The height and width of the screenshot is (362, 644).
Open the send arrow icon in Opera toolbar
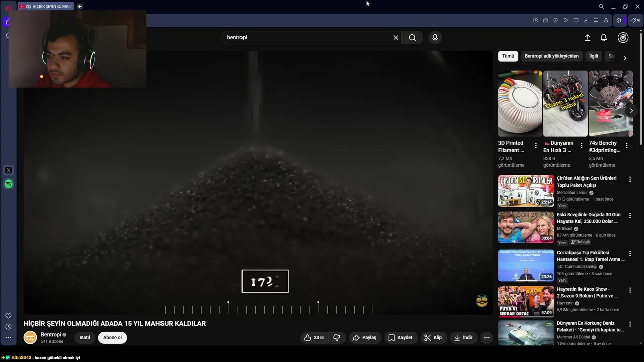pos(566,20)
